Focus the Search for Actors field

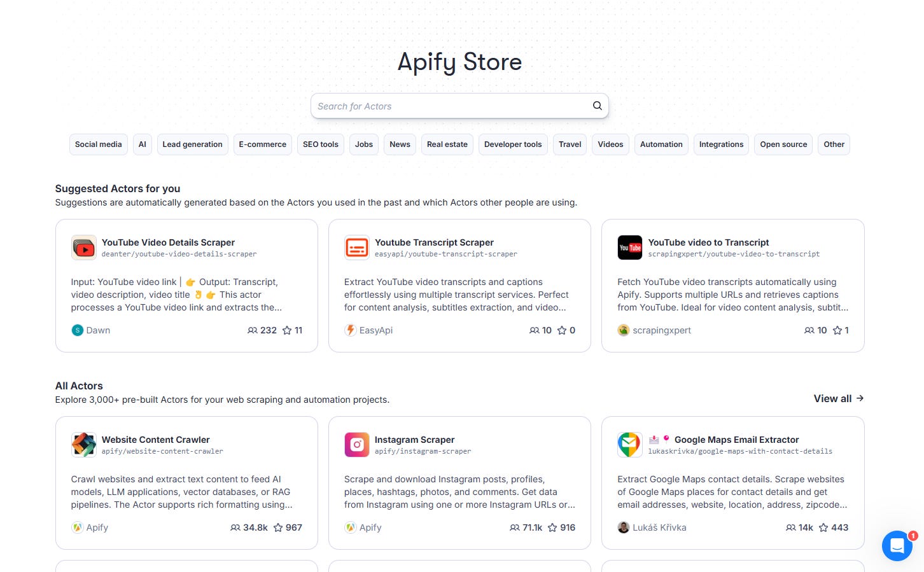[x=459, y=106]
